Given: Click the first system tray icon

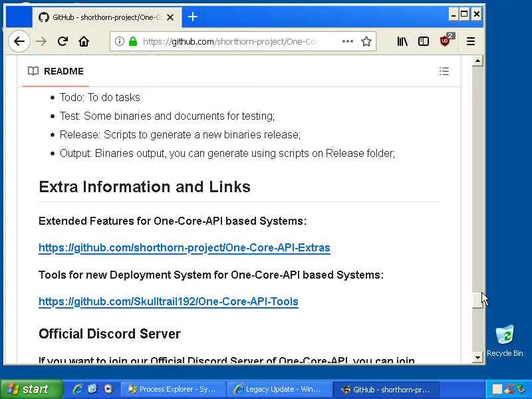Looking at the screenshot, I should point(497,389).
